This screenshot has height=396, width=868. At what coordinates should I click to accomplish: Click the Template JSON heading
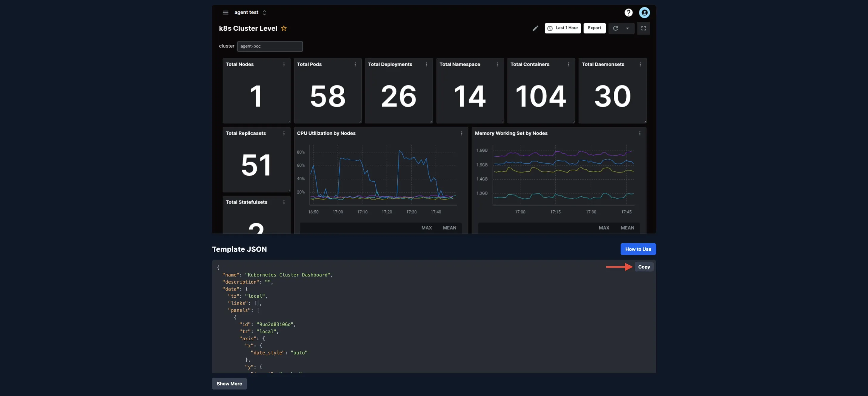[239, 249]
